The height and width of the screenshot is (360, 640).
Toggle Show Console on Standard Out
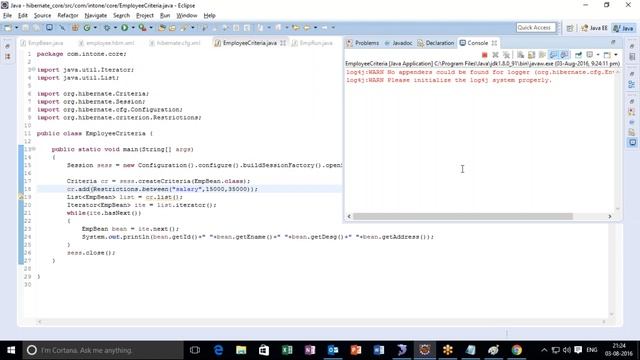(x=553, y=55)
